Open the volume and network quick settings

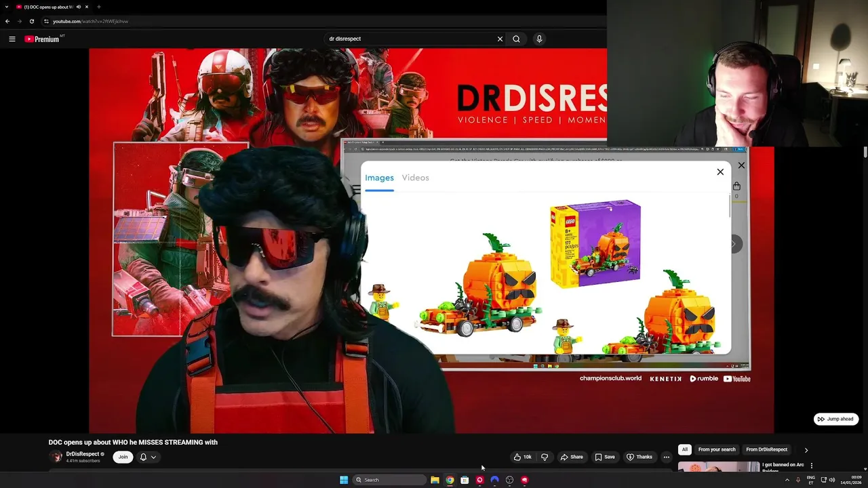point(827,480)
